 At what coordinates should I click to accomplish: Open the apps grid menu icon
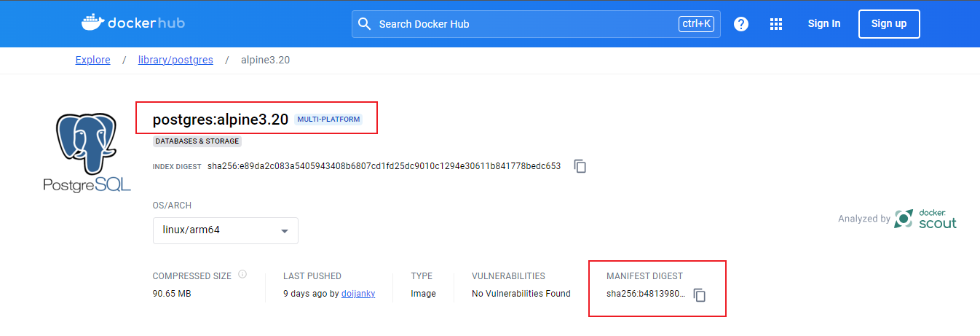(776, 24)
